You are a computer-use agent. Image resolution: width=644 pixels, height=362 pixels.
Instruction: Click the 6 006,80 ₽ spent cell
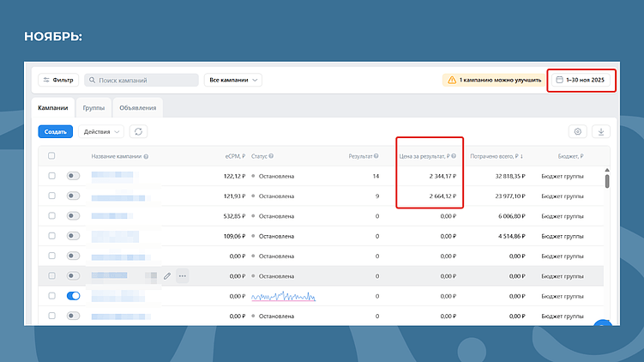pos(512,216)
